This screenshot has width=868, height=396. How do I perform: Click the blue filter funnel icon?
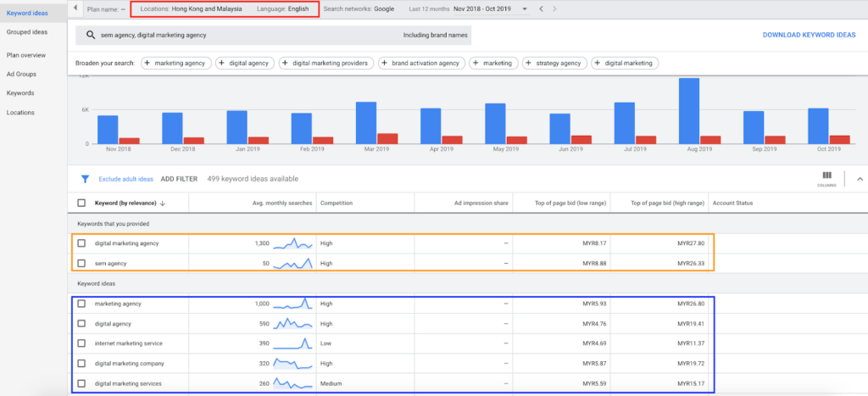tap(85, 179)
